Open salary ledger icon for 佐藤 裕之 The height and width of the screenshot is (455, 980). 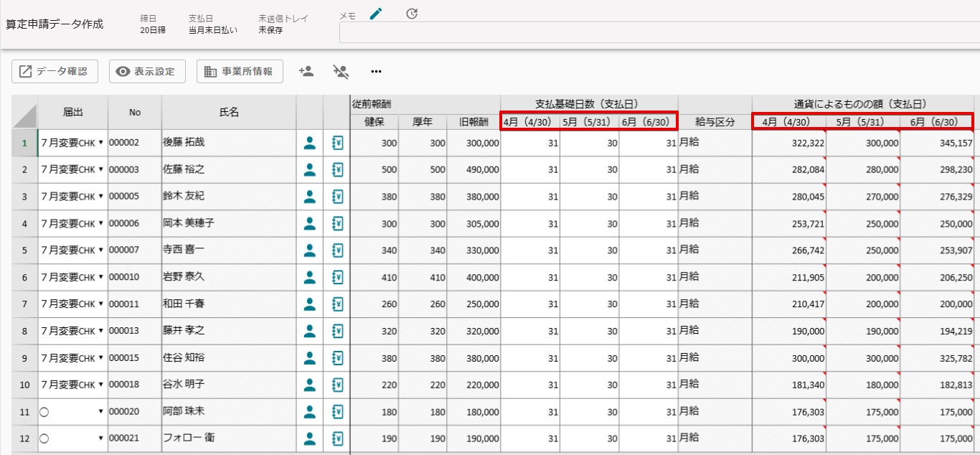[x=337, y=170]
